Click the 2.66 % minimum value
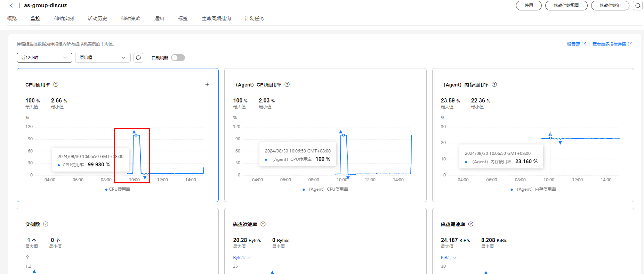The width and height of the screenshot is (644, 274). [59, 101]
